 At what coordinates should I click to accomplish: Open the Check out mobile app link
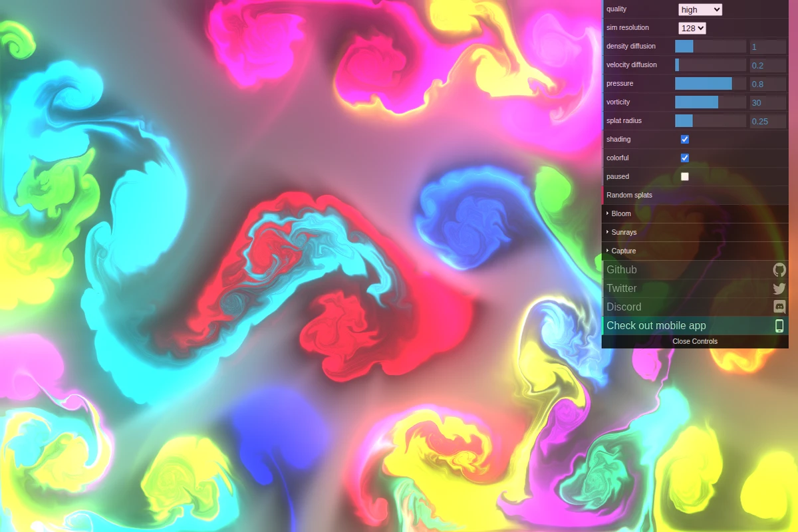[656, 325]
